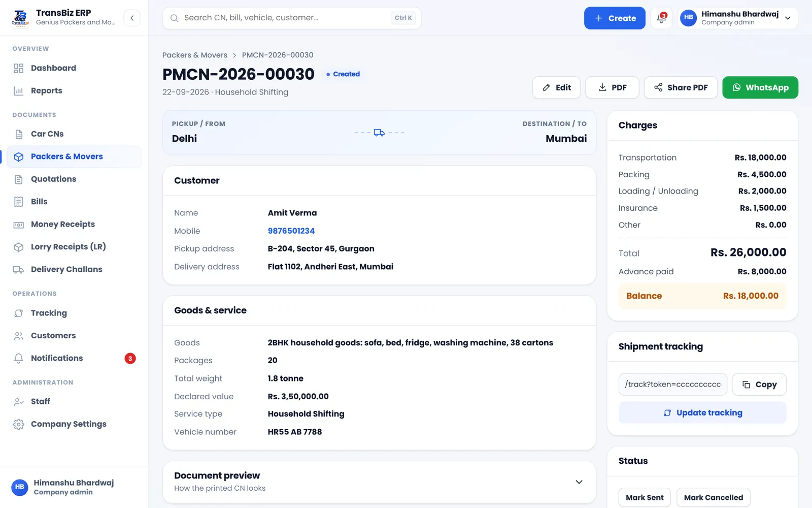The image size is (812, 508).
Task: Click the Packers & Movers box icon
Action: coord(19,157)
